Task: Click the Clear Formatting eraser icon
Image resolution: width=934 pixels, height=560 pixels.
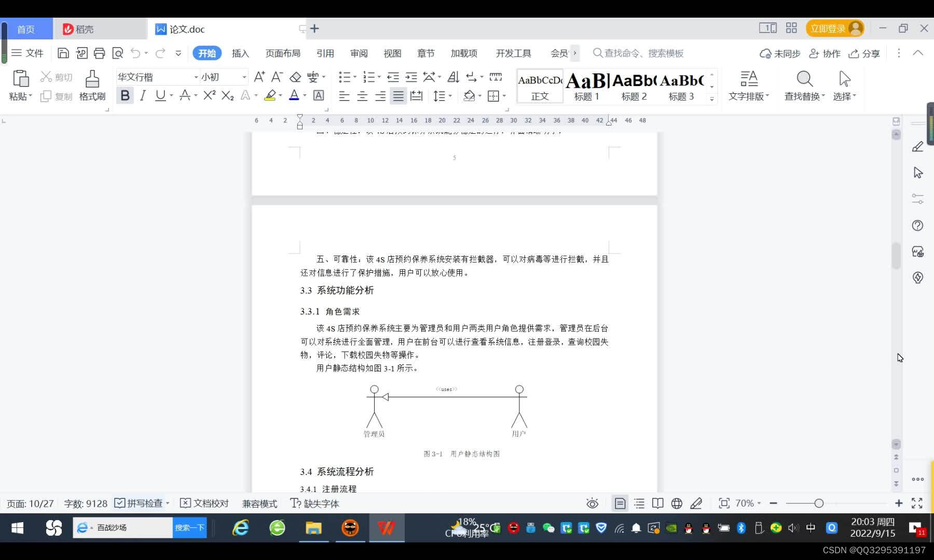Action: pyautogui.click(x=295, y=77)
